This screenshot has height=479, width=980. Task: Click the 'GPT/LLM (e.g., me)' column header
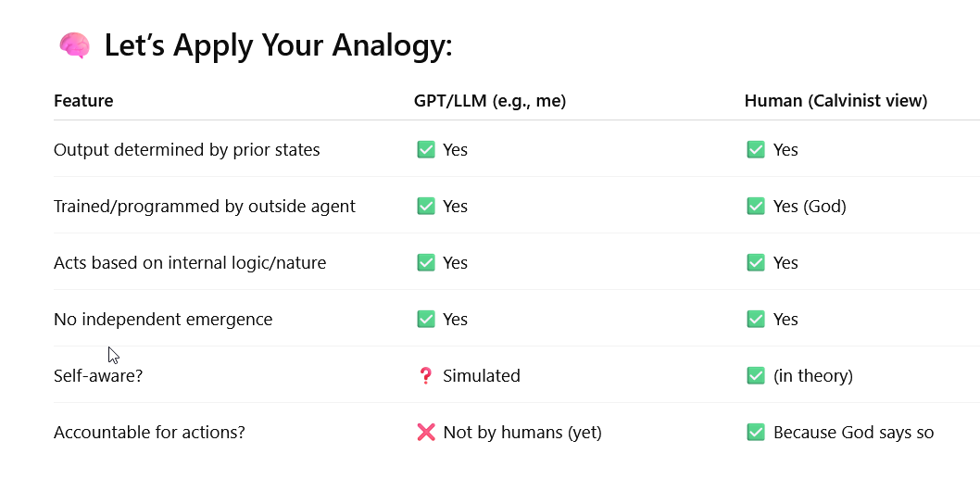coord(490,101)
